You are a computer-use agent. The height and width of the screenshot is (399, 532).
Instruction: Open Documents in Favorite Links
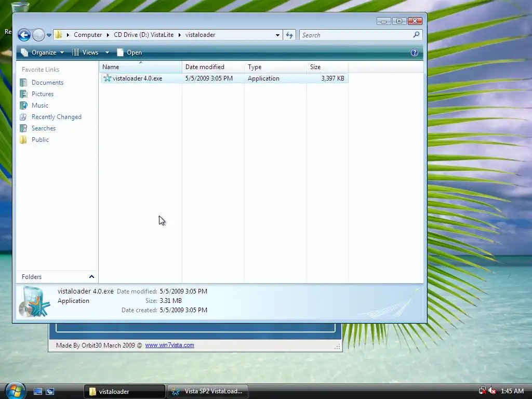[x=47, y=83]
